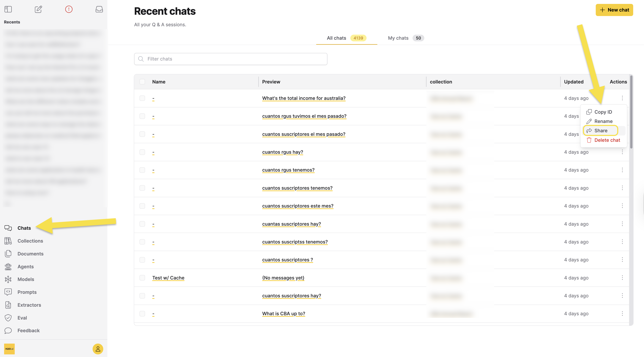Toggle the sidebar panel icon
Screen dimensions: 644x357
pos(8,9)
